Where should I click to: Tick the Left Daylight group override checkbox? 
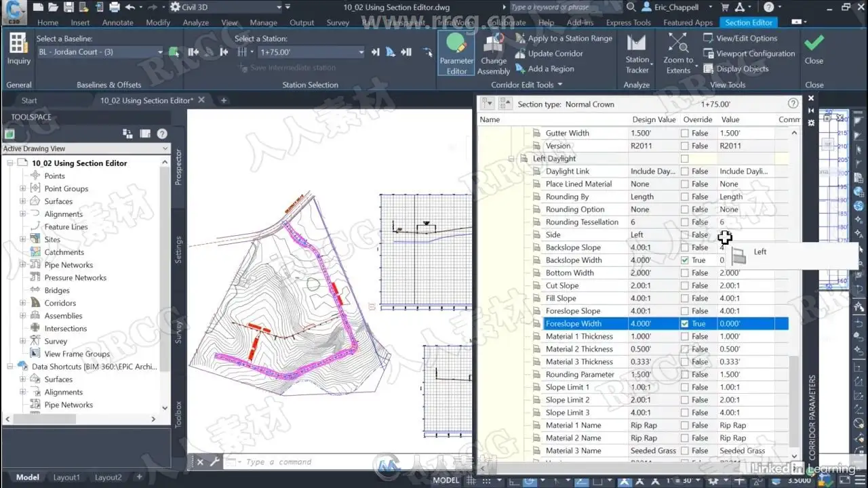(685, 159)
